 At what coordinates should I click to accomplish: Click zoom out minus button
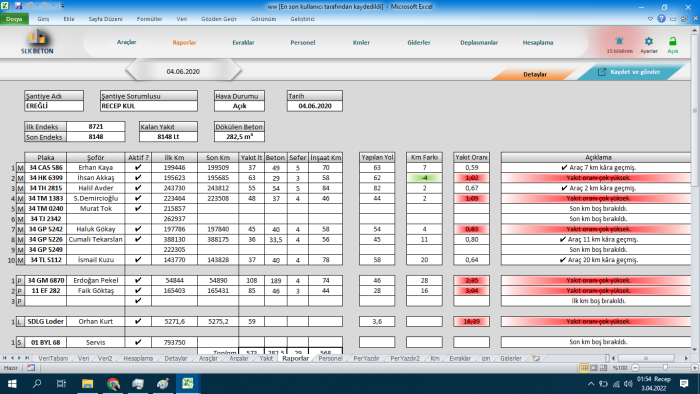pyautogui.click(x=635, y=368)
